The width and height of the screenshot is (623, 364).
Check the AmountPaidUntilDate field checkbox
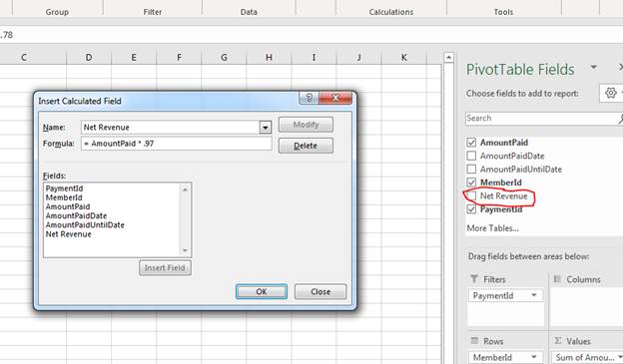coord(471,170)
